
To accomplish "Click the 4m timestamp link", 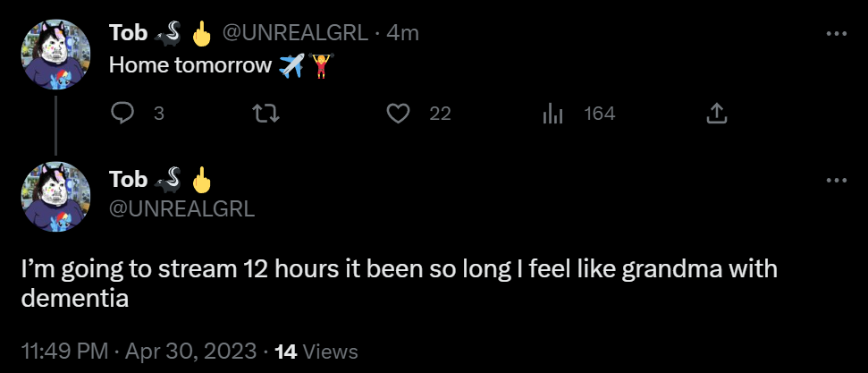I will pyautogui.click(x=402, y=33).
